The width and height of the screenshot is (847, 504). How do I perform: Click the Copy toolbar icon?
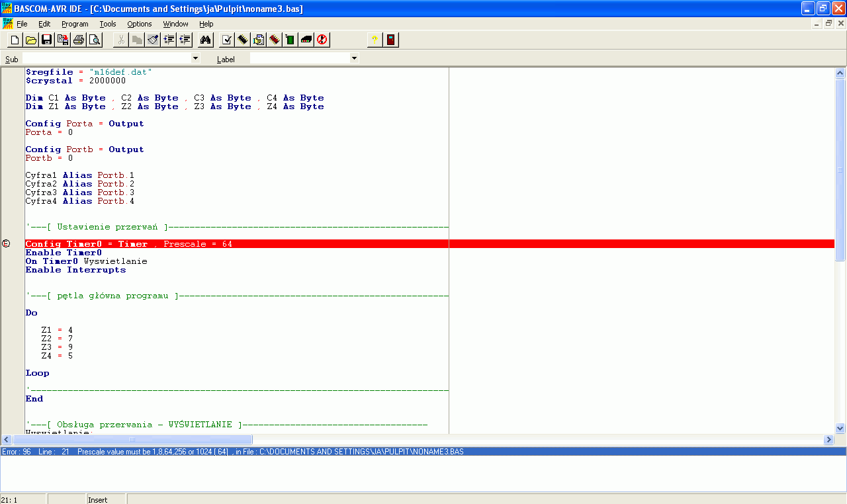coord(137,40)
